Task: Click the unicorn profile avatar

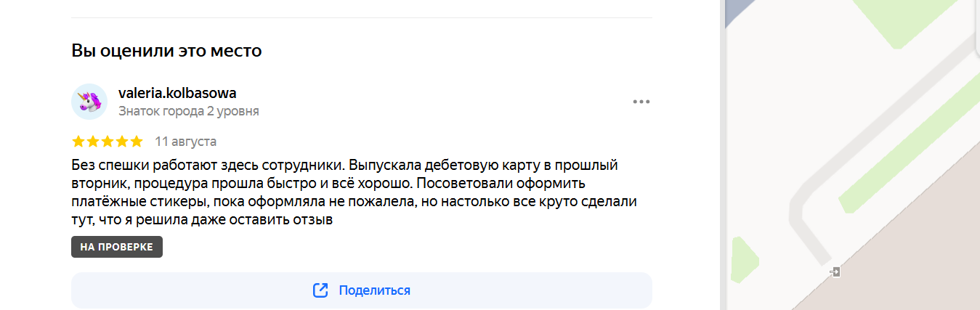Action: pos(89,102)
